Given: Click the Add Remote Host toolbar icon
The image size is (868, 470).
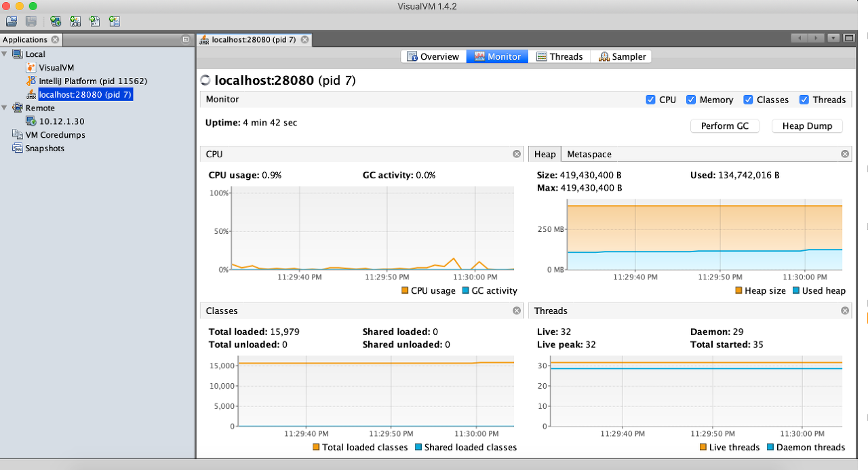Looking at the screenshot, I should 56,22.
